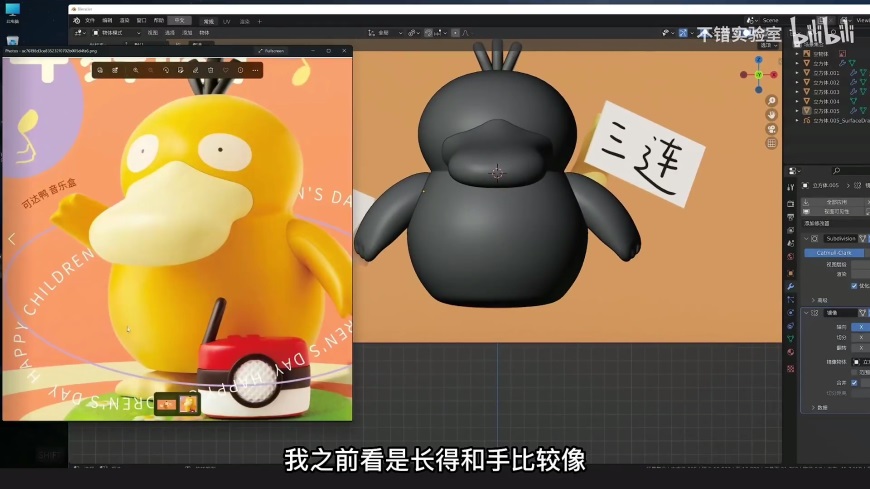Toggle orthographic grid view gizmo
This screenshot has height=489, width=870.
point(771,143)
